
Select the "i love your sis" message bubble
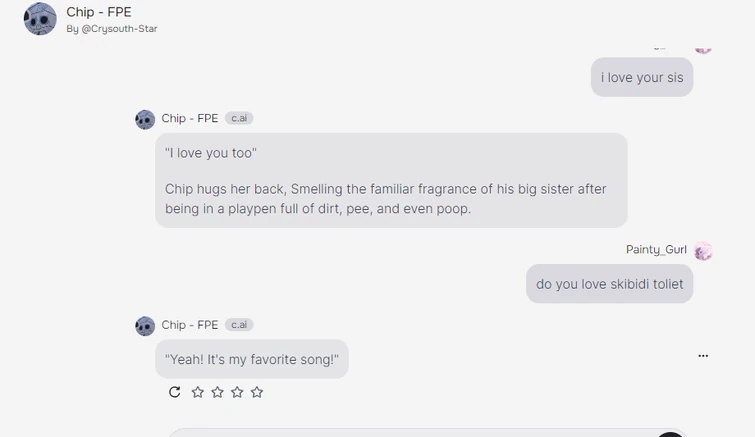[x=641, y=77]
